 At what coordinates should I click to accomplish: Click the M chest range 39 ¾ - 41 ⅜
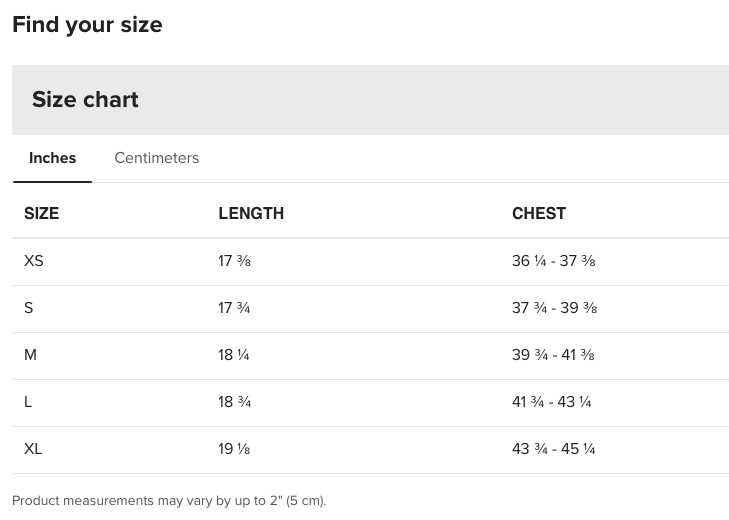(x=553, y=355)
